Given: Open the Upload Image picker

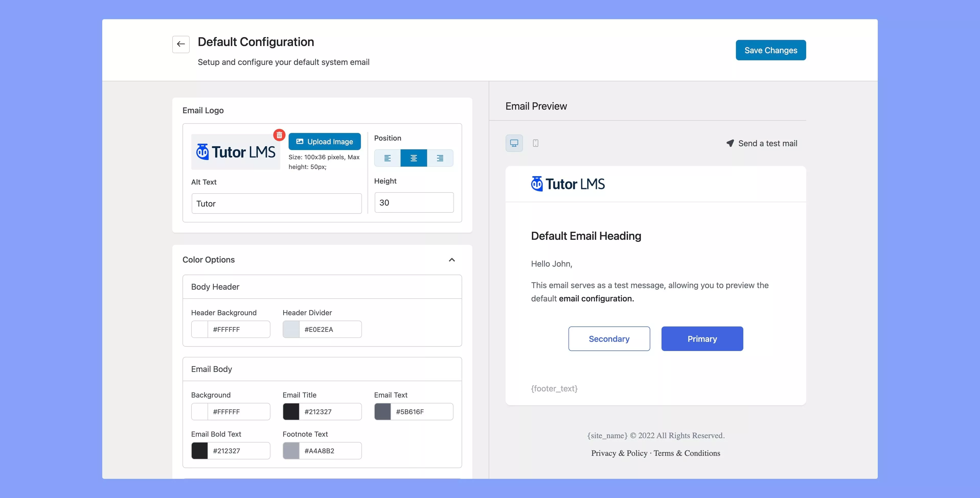Looking at the screenshot, I should (325, 141).
